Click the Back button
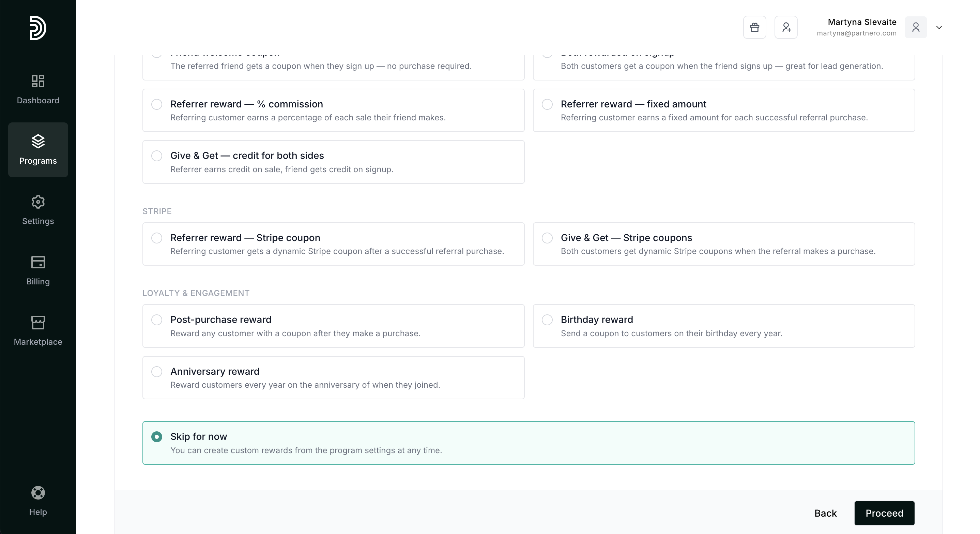The image size is (980, 534). [825, 513]
